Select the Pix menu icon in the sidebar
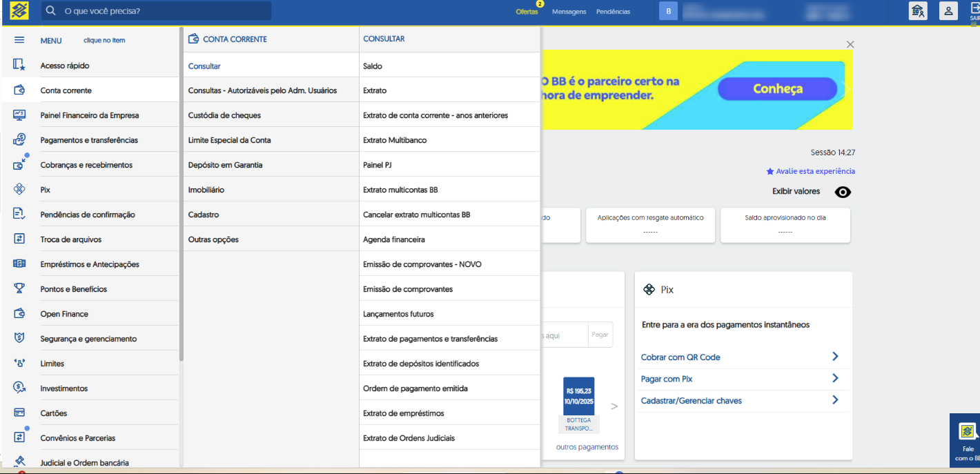 [x=19, y=188]
